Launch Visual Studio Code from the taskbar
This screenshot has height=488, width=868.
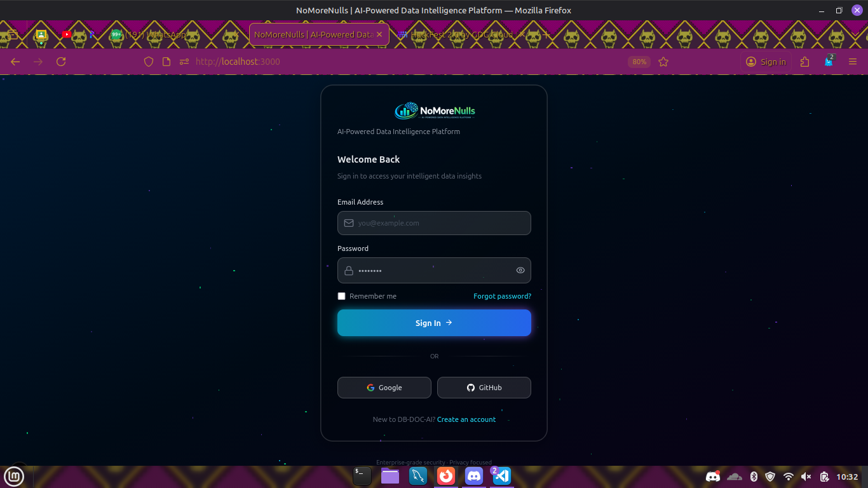(501, 476)
